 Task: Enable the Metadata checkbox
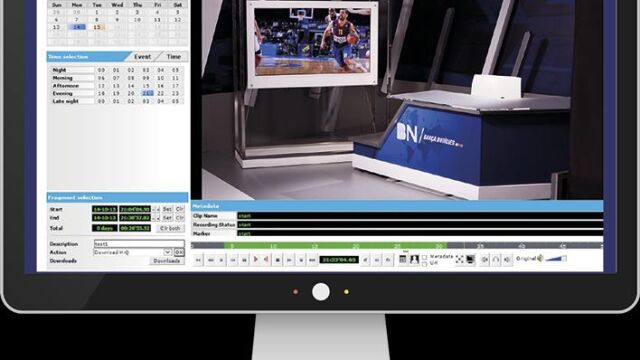424,257
